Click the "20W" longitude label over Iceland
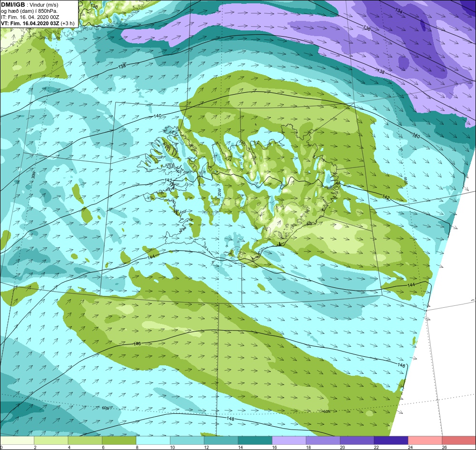 (219, 192)
